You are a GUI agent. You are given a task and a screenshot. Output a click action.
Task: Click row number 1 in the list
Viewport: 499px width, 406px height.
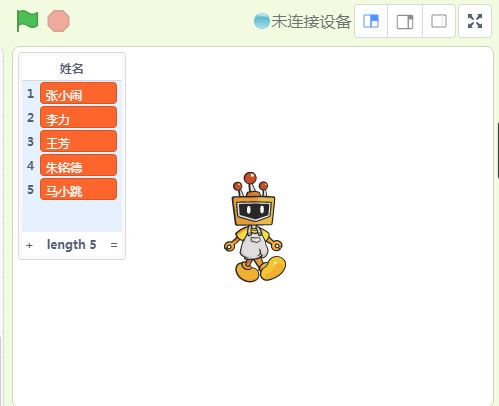point(30,94)
